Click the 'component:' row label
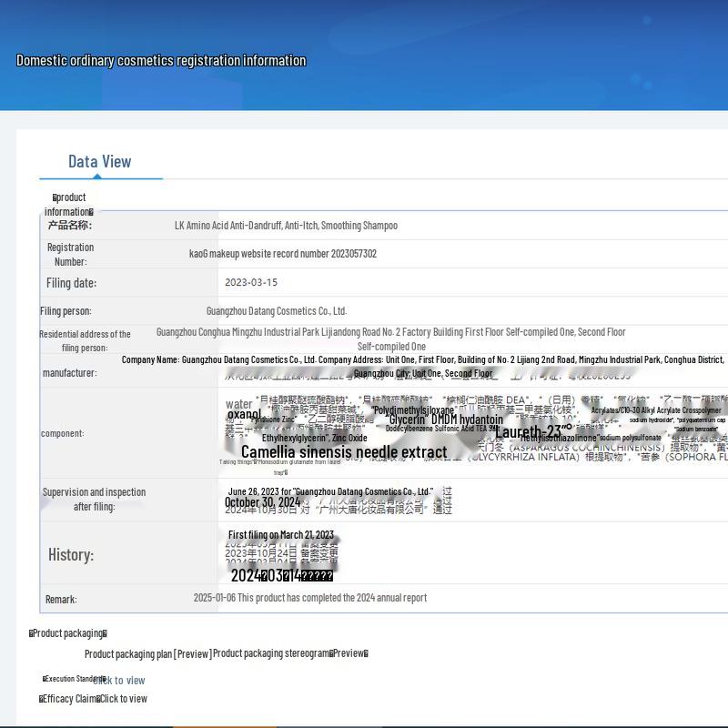This screenshot has height=728, width=728. click(x=62, y=433)
